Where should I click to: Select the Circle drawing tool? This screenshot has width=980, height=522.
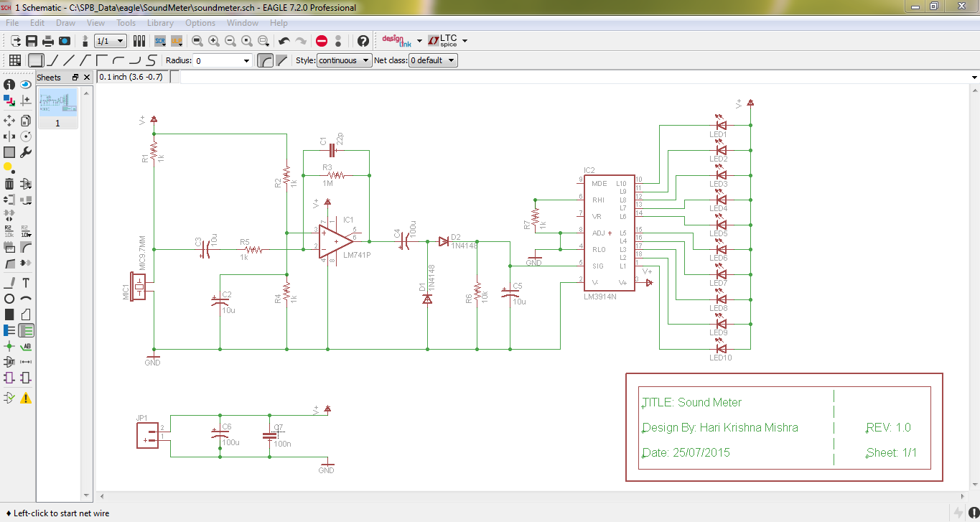pyautogui.click(x=9, y=299)
